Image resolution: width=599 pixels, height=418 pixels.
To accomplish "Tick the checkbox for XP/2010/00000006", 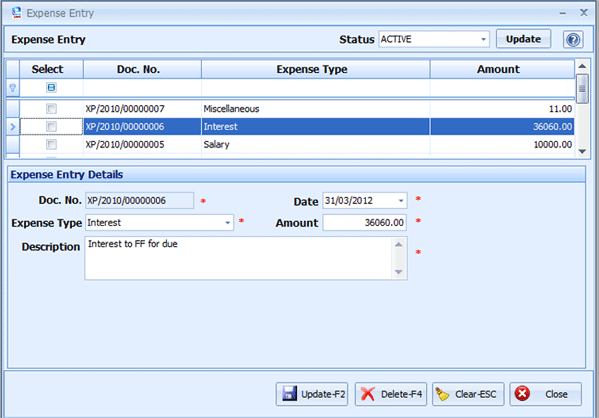I will (x=51, y=126).
